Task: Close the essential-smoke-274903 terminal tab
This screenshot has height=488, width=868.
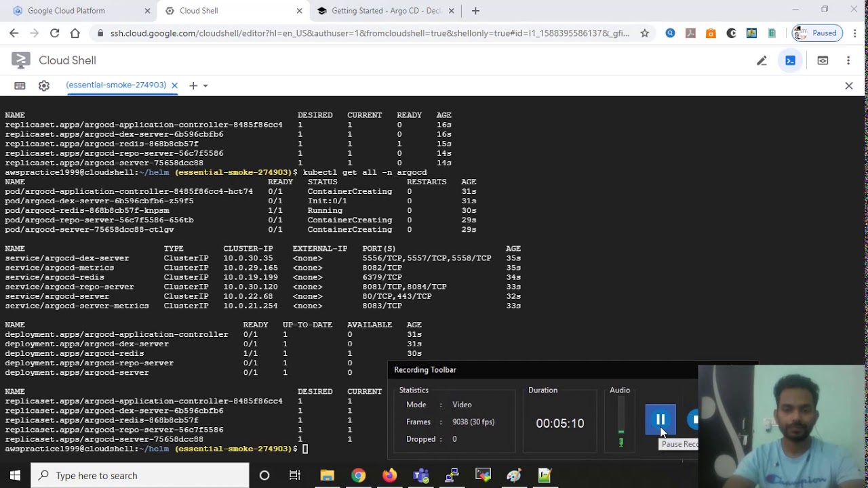Action: coord(174,85)
